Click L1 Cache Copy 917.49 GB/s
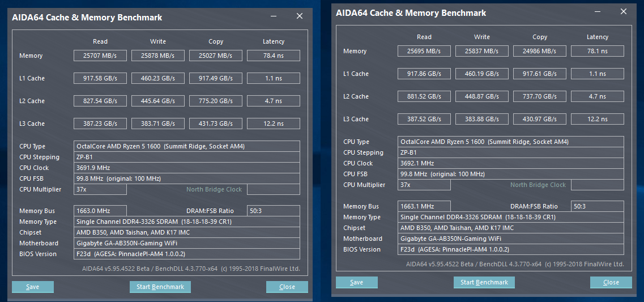The height and width of the screenshot is (302, 644). pos(216,78)
